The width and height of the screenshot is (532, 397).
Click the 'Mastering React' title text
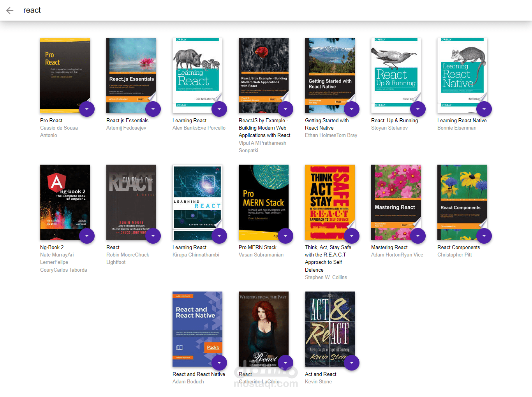389,248
